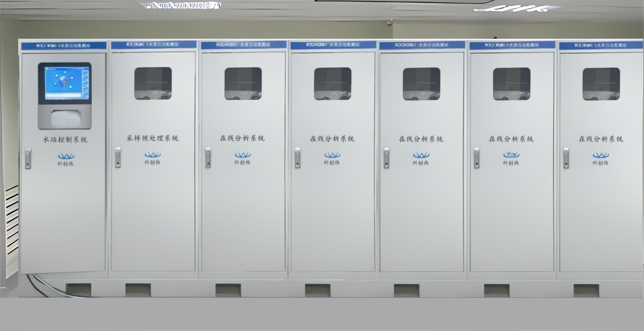Viewport: 644px width, 331px height.
Task: Click the door handle on the rightmost cabinet
Action: pos(566,158)
